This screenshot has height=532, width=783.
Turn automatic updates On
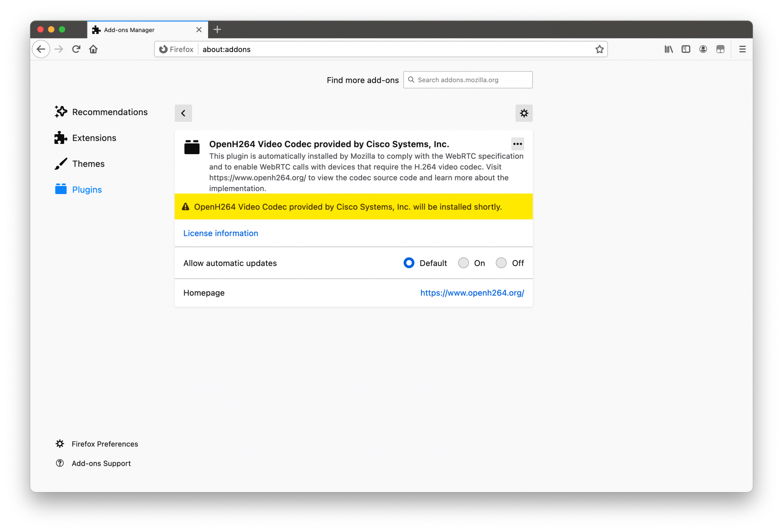click(x=464, y=263)
